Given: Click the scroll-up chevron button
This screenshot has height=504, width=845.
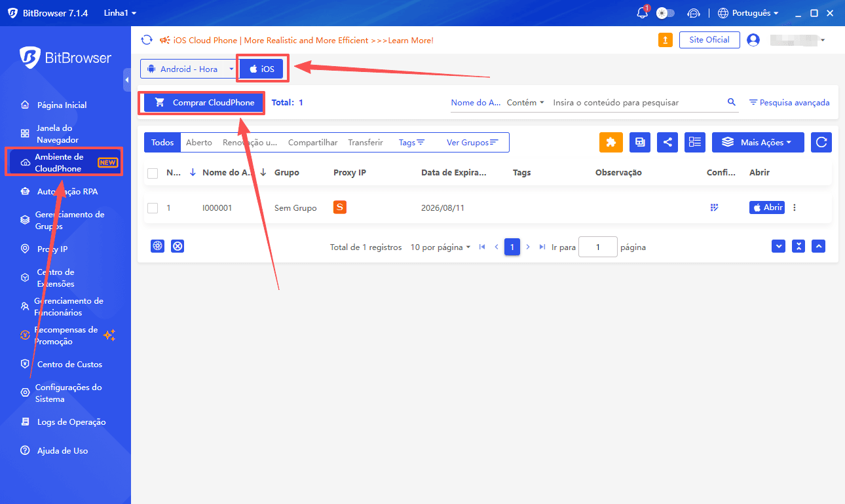Looking at the screenshot, I should tap(818, 246).
